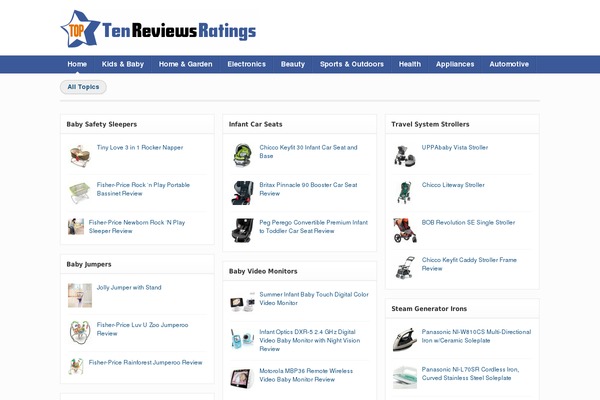The height and width of the screenshot is (400, 600).
Task: Click Motorola MBP36 monitor image
Action: coord(242,379)
